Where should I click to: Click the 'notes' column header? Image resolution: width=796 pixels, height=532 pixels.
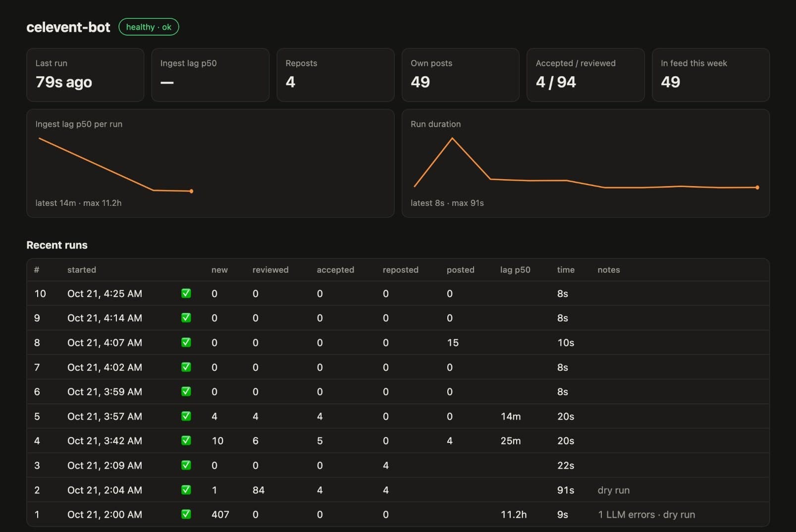pos(609,270)
